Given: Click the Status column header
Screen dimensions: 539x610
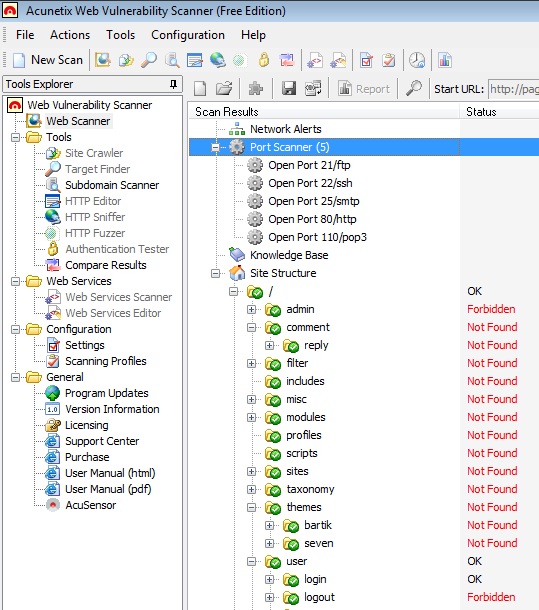Looking at the screenshot, I should click(x=499, y=112).
